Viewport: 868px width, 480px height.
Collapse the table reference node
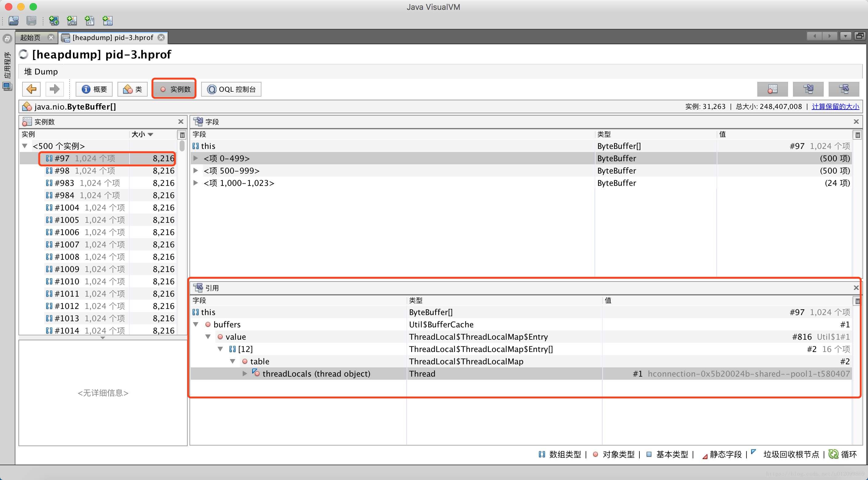coord(233,361)
